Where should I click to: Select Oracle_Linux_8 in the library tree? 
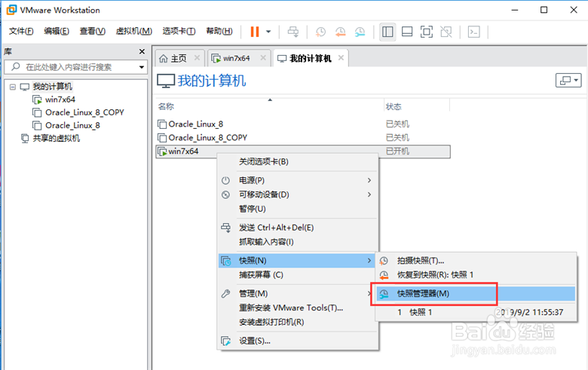(x=72, y=126)
